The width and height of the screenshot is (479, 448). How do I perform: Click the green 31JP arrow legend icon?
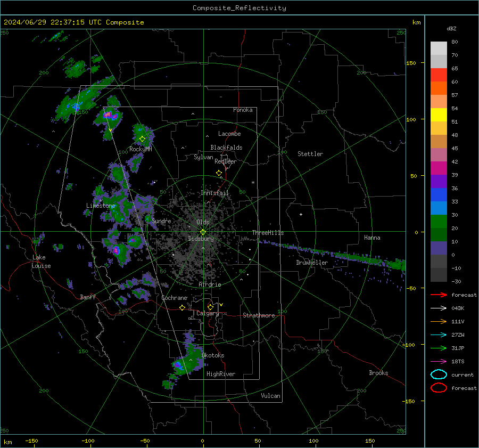tap(439, 348)
